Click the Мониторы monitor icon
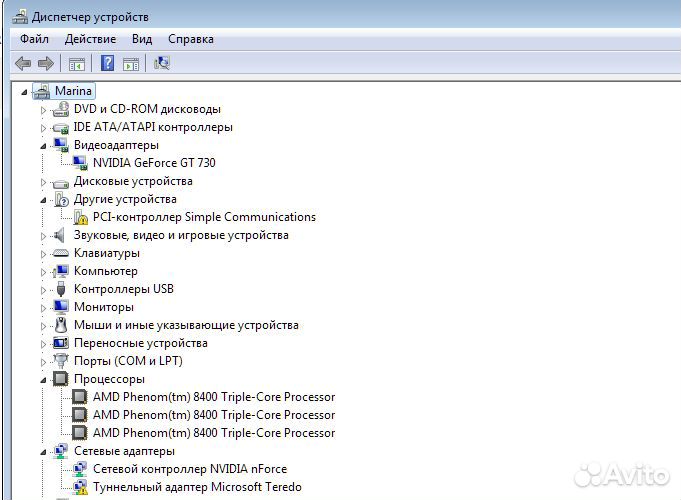This screenshot has width=681, height=500. 60,307
